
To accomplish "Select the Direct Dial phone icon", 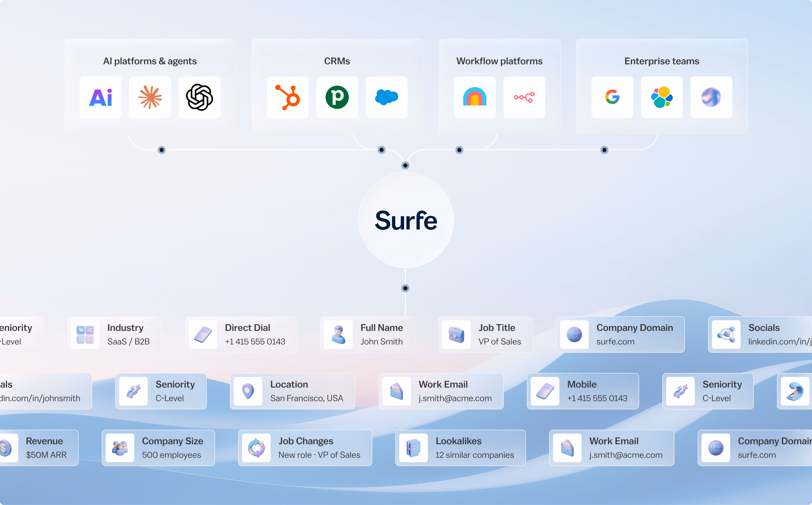I will coord(203,335).
